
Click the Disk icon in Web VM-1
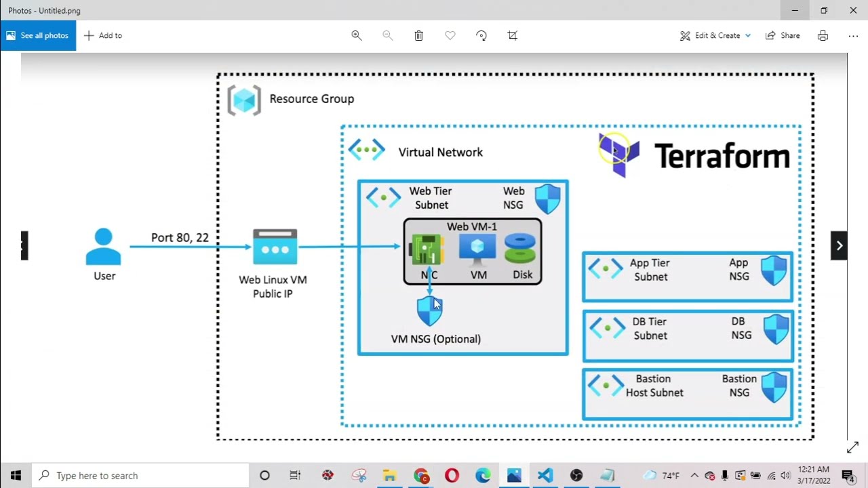tap(520, 248)
